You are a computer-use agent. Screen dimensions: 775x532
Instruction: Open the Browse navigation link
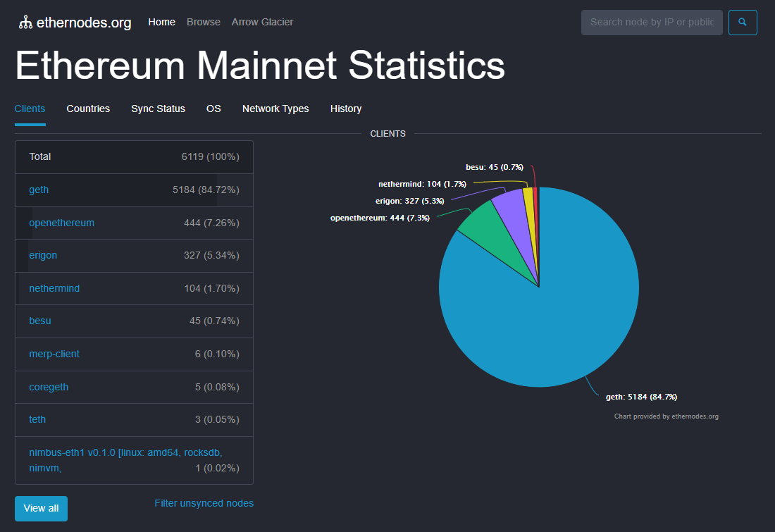click(204, 22)
